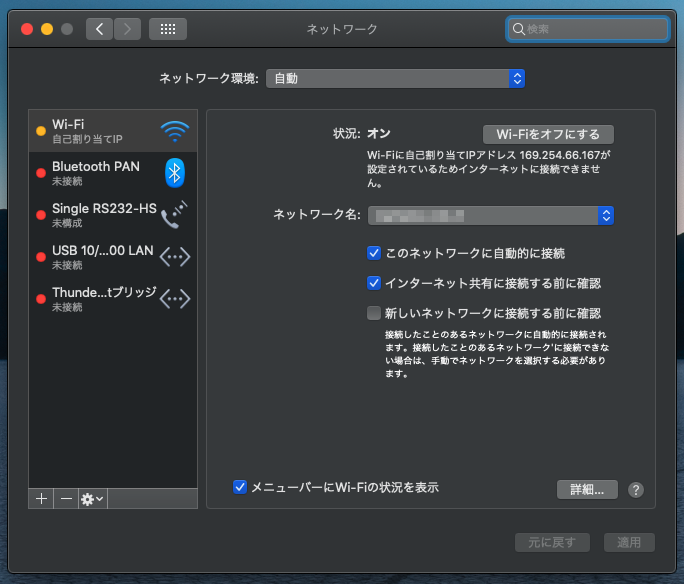The image size is (684, 584).
Task: Show all preferences grid button
Action: tap(168, 29)
